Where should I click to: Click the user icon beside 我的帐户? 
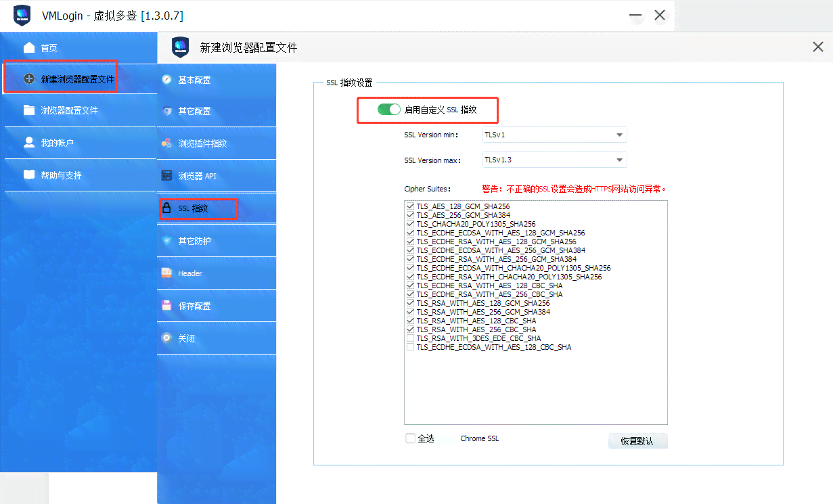click(x=29, y=143)
